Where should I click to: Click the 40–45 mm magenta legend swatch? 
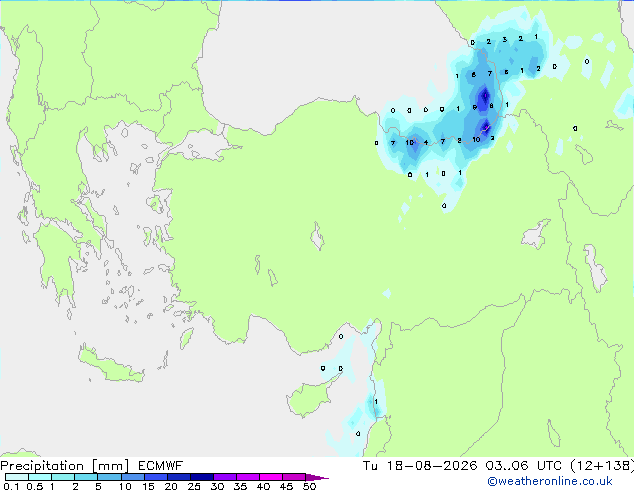pos(271,477)
